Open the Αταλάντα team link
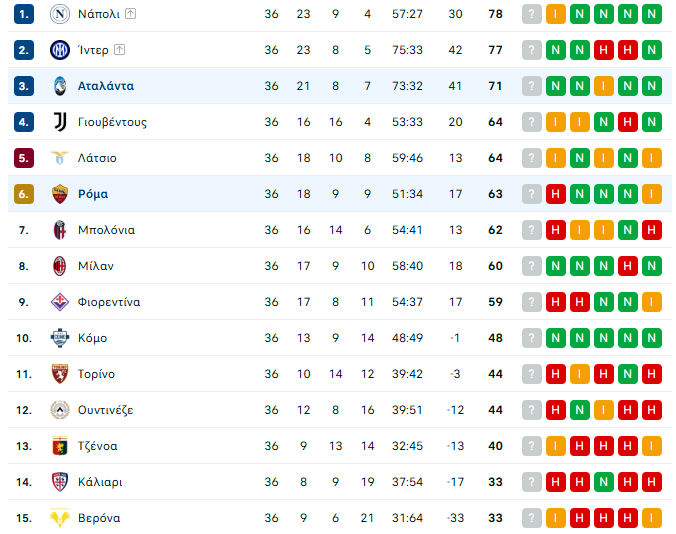The image size is (676, 534). tap(106, 86)
